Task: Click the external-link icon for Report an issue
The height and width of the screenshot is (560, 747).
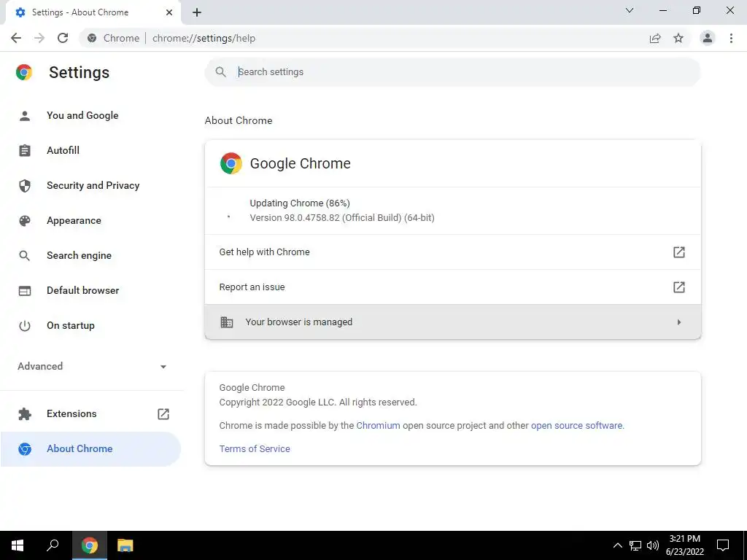Action: click(x=679, y=287)
